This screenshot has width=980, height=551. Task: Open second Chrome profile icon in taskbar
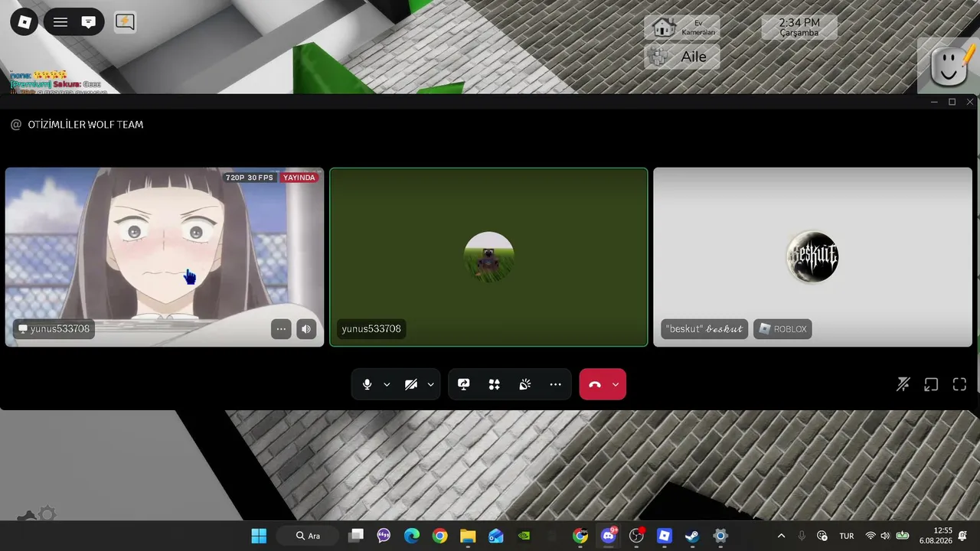point(580,536)
